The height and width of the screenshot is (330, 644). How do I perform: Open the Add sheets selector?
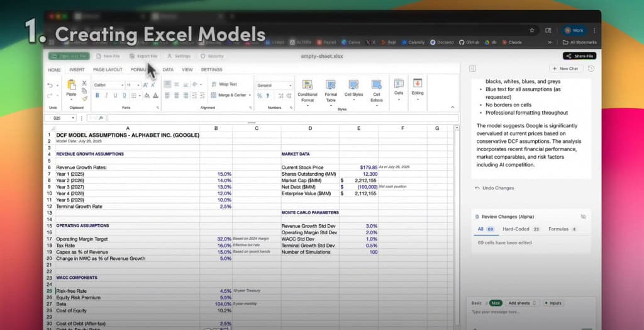click(523, 304)
